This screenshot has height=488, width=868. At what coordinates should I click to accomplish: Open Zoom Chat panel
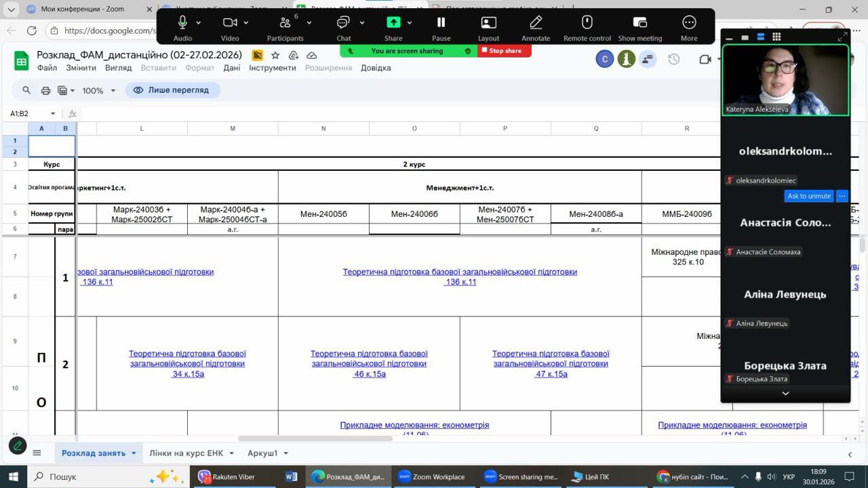pyautogui.click(x=343, y=23)
